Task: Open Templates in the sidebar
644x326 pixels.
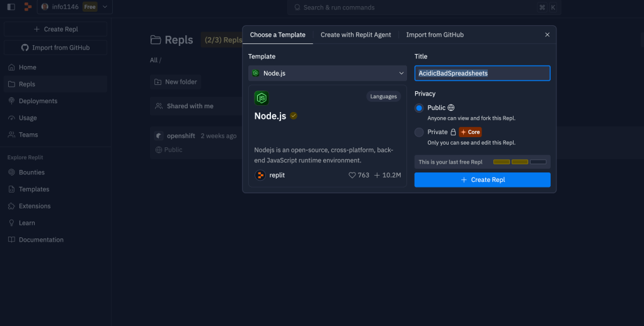Action: [55, 189]
